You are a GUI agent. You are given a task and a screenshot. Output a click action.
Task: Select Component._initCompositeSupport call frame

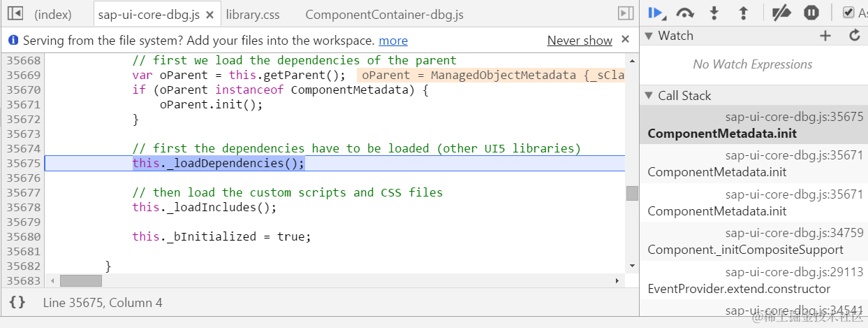tap(753, 241)
